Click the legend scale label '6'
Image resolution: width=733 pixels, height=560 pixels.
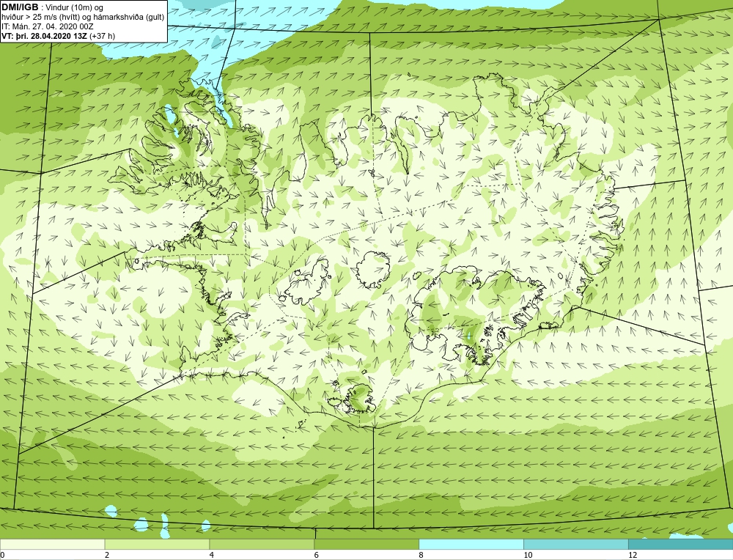point(317,555)
